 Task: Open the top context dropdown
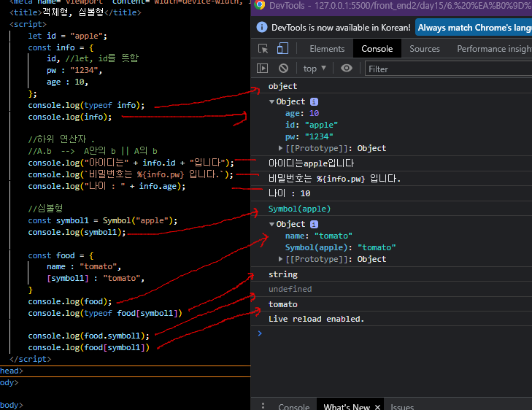click(x=315, y=69)
